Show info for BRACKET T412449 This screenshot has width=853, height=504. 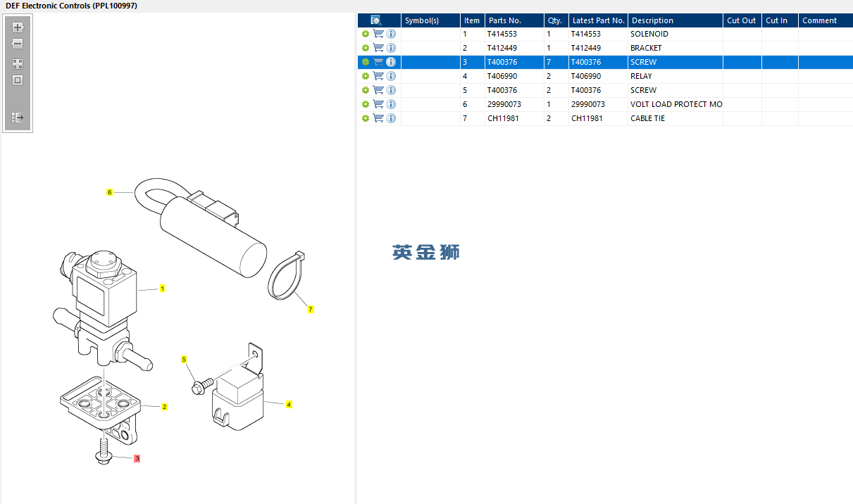coord(391,48)
